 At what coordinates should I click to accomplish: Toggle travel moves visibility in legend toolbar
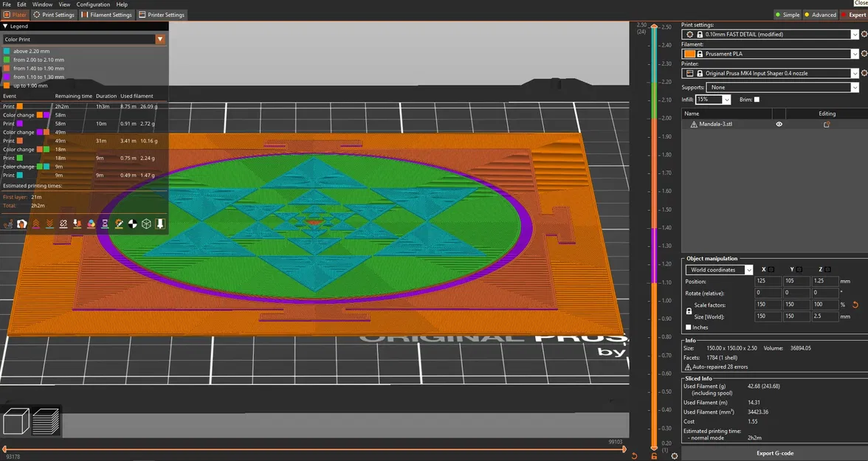pyautogui.click(x=8, y=223)
